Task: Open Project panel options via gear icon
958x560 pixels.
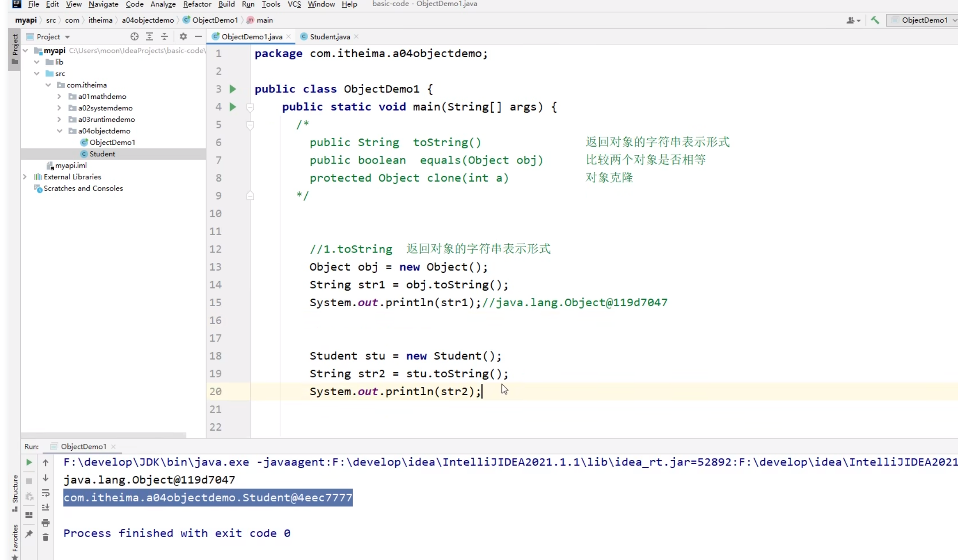Action: click(183, 36)
